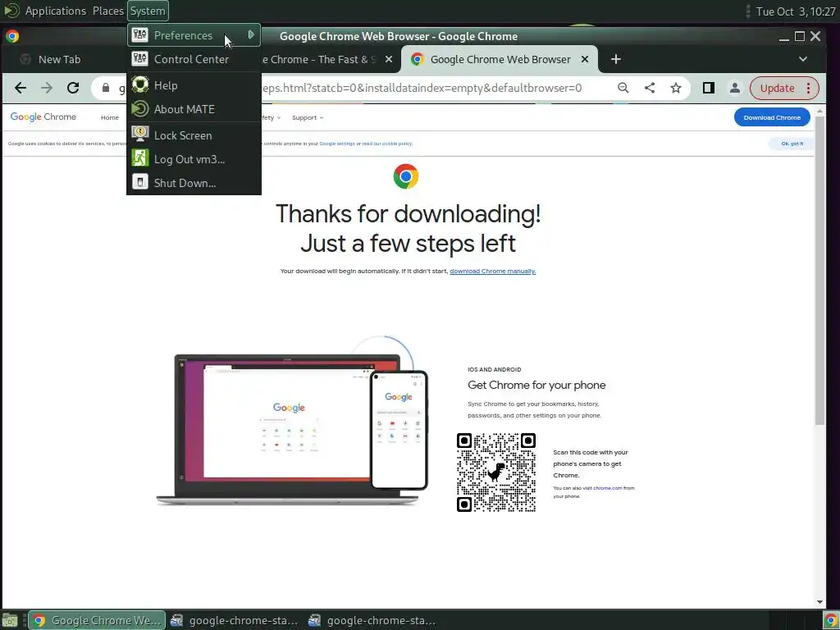Image resolution: width=840 pixels, height=630 pixels.
Task: Share this page via share icon
Action: pos(650,88)
